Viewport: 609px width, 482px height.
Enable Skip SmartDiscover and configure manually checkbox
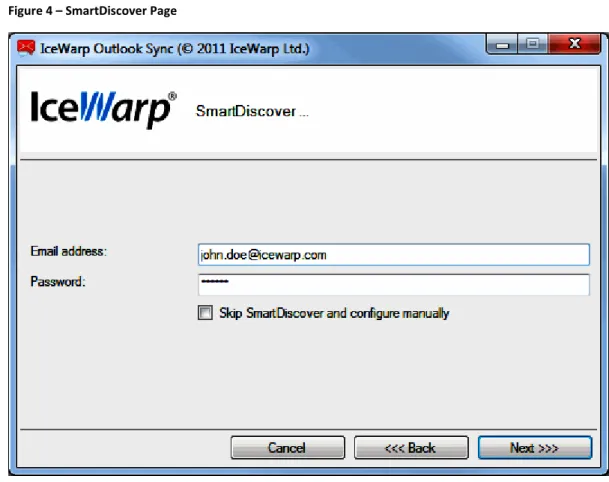[205, 313]
